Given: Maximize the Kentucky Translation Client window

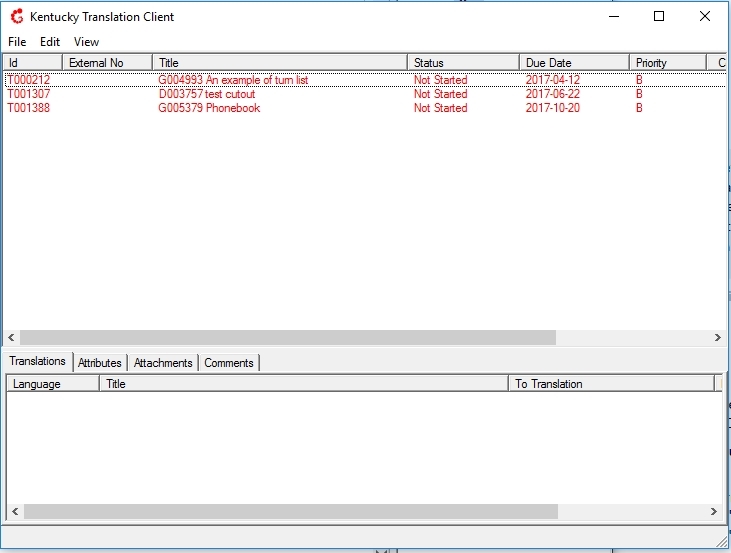Looking at the screenshot, I should 659,16.
